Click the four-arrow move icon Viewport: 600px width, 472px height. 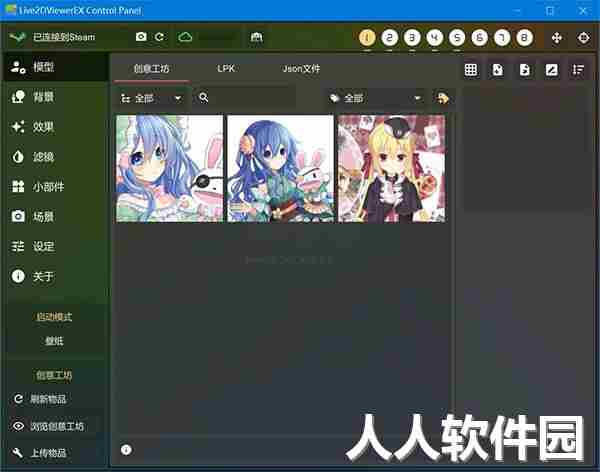pos(557,38)
